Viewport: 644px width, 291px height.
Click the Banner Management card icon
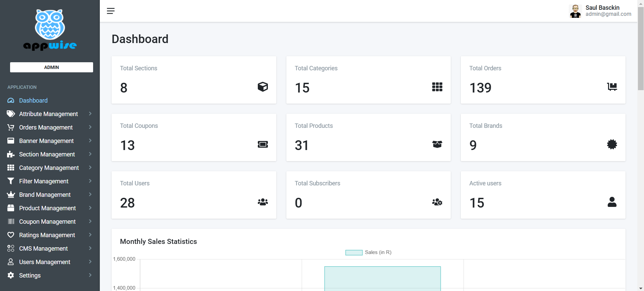click(x=11, y=141)
